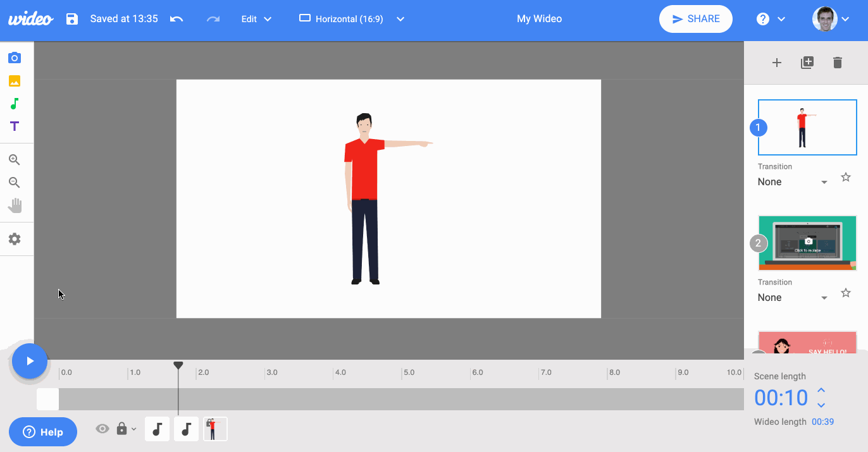Open scene 2 Transition dropdown

[x=793, y=298]
